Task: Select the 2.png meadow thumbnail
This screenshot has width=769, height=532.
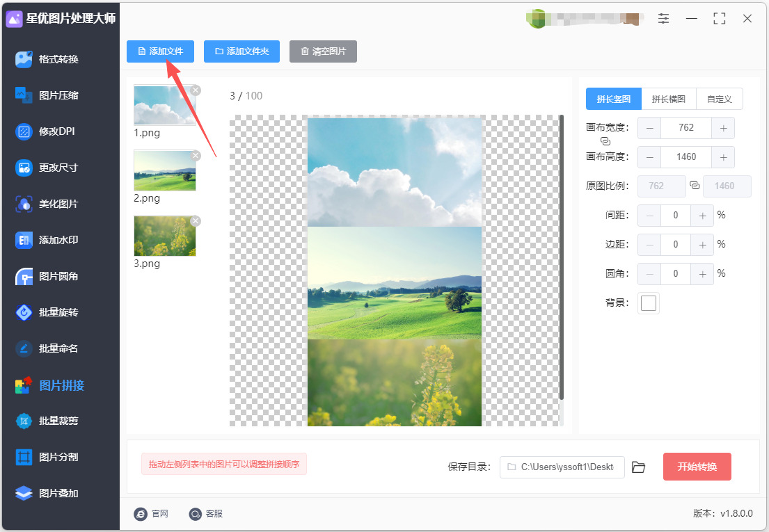Action: pos(165,170)
